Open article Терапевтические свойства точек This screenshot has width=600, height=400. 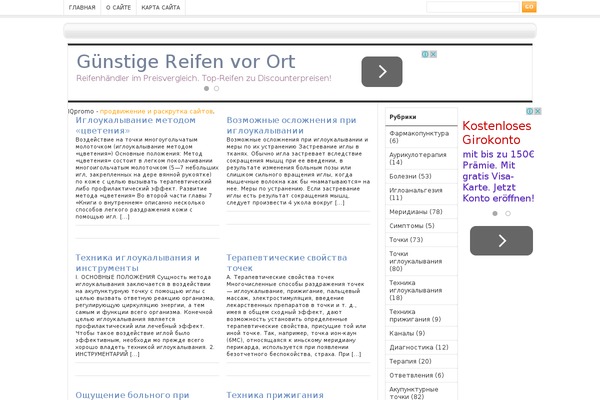click(x=287, y=263)
